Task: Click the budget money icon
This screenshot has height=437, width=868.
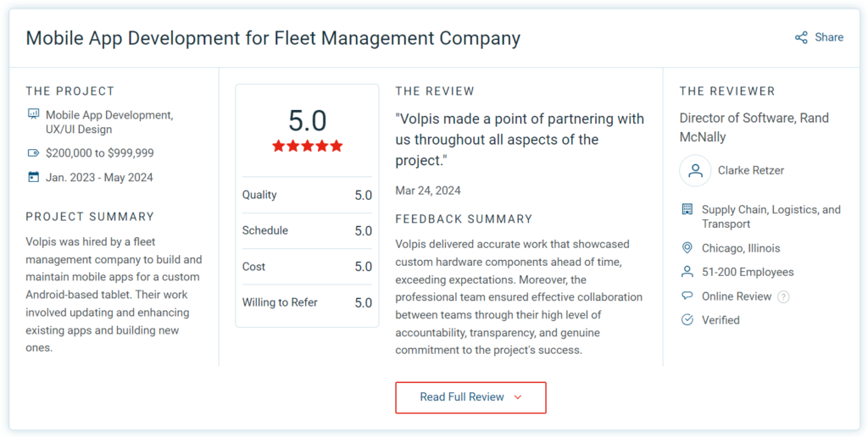Action: [33, 153]
